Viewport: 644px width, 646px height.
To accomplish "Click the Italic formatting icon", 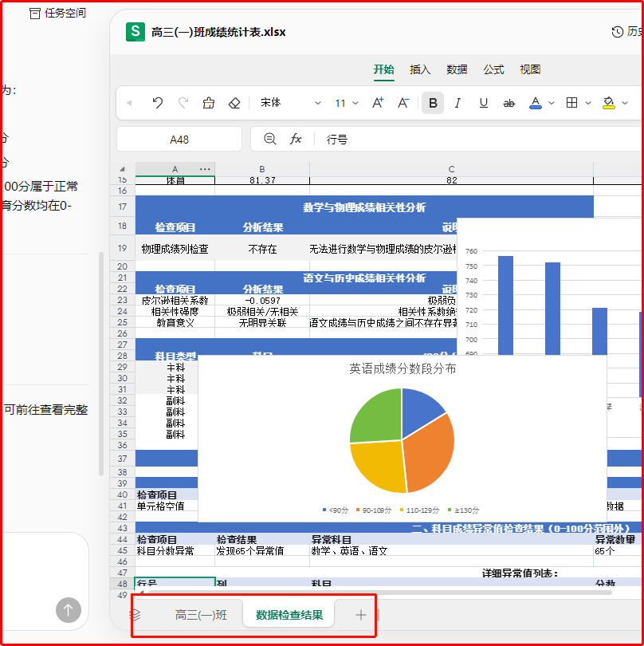I will pyautogui.click(x=457, y=103).
